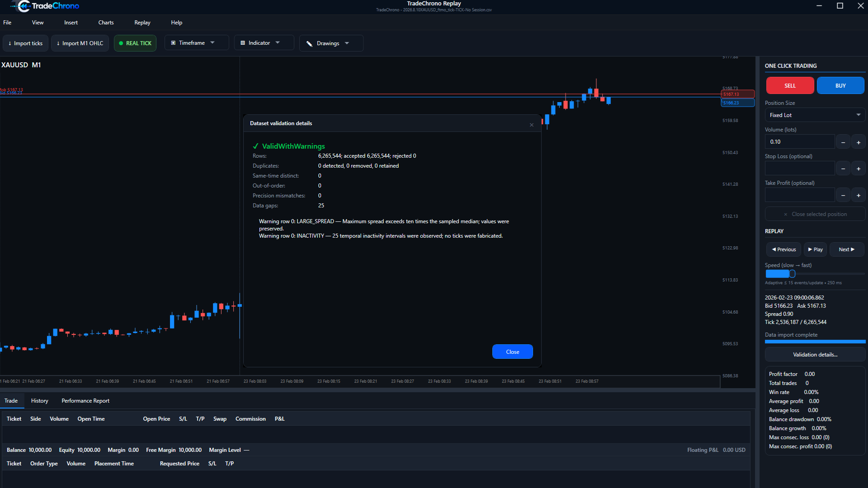Increase Stop Loss with plus button

(858, 169)
